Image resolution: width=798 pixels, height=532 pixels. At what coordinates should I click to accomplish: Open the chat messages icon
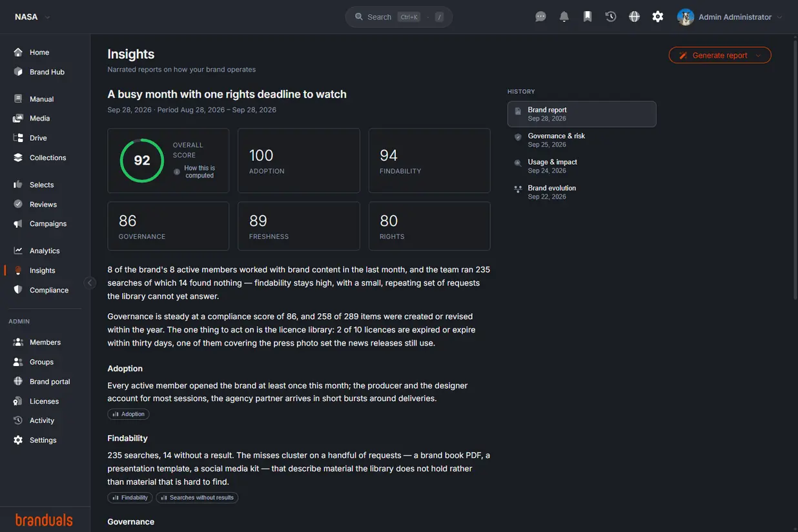coord(541,17)
